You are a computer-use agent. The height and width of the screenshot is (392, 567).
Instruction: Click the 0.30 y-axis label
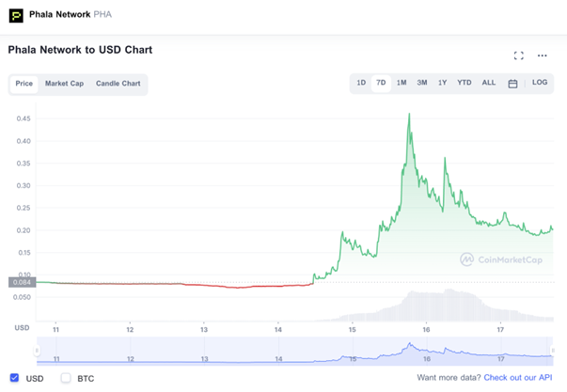click(x=24, y=185)
